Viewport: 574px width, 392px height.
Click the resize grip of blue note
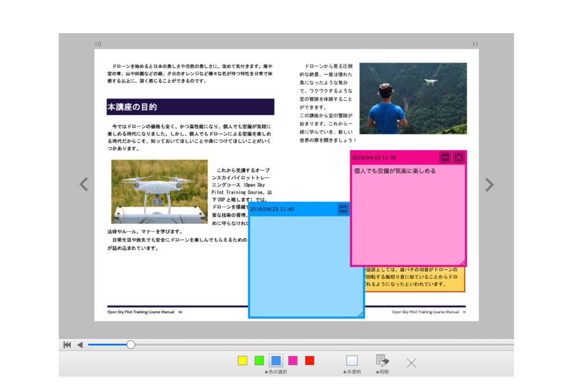[360, 315]
